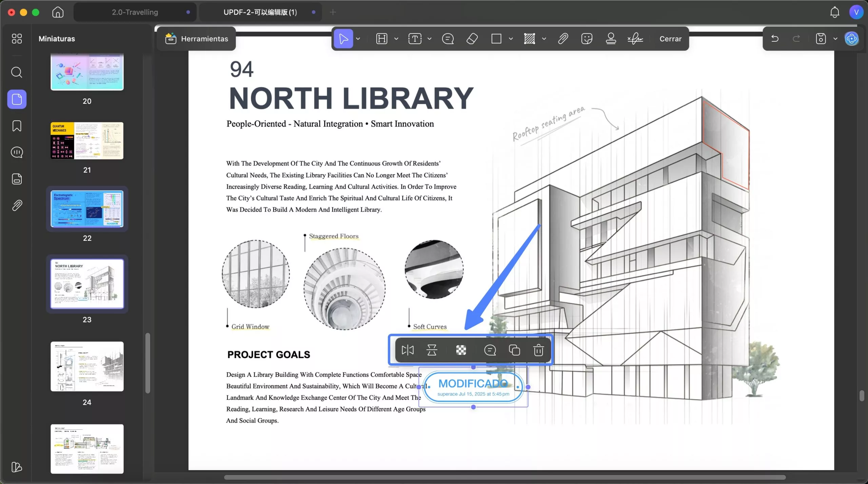Open the form fields panel icon
The height and width of the screenshot is (484, 868).
pyautogui.click(x=17, y=179)
